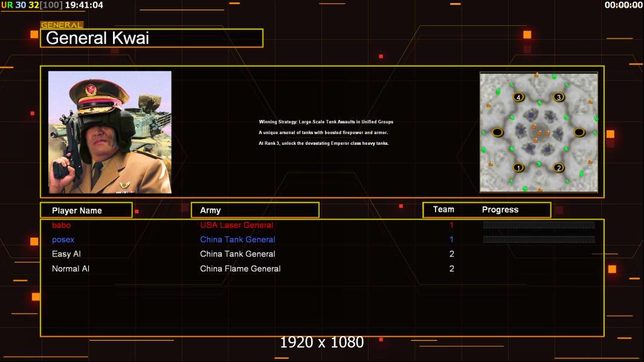Click babo's loading progress bar
The image size is (644, 362).
[x=539, y=224]
